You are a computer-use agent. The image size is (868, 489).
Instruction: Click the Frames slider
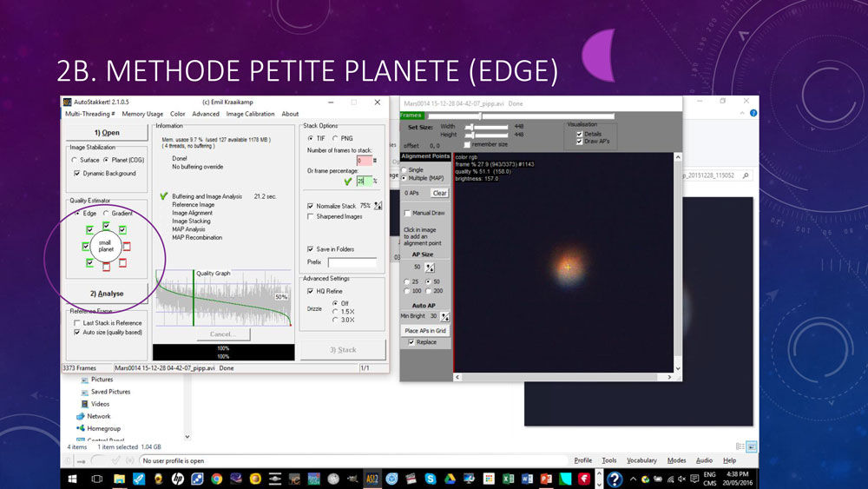pyautogui.click(x=521, y=116)
